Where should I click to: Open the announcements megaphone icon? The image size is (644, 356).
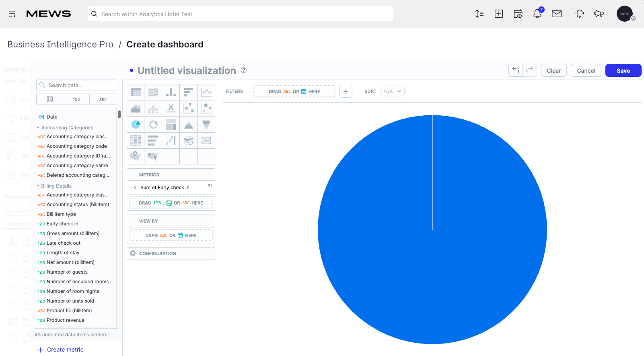pyautogui.click(x=599, y=14)
